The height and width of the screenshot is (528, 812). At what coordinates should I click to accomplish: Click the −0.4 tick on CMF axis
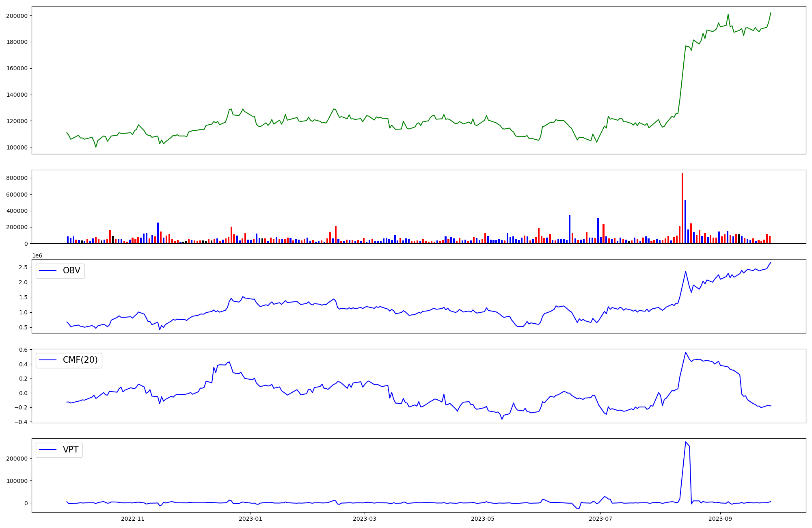pos(20,422)
